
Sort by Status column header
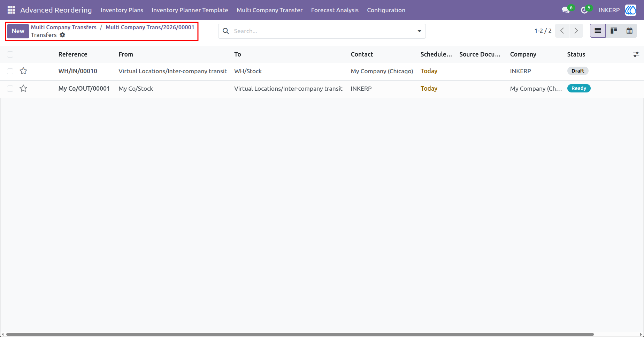click(x=576, y=54)
